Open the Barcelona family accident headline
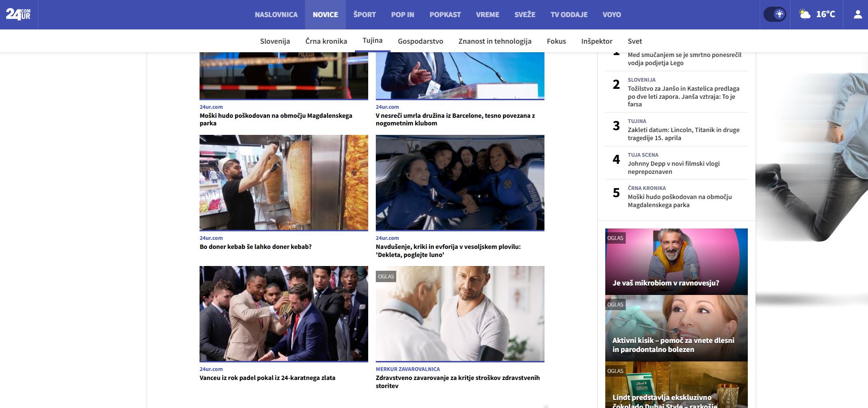 (x=455, y=119)
